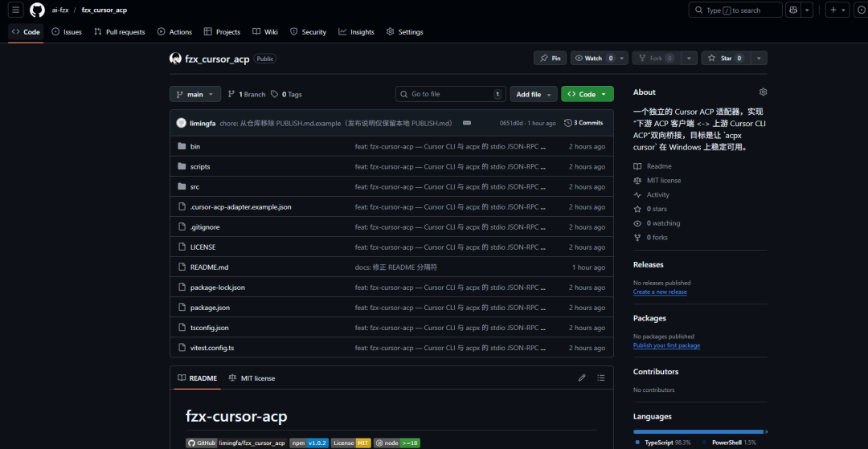This screenshot has height=449, width=868.
Task: Open the Readme link in About
Action: [x=653, y=166]
